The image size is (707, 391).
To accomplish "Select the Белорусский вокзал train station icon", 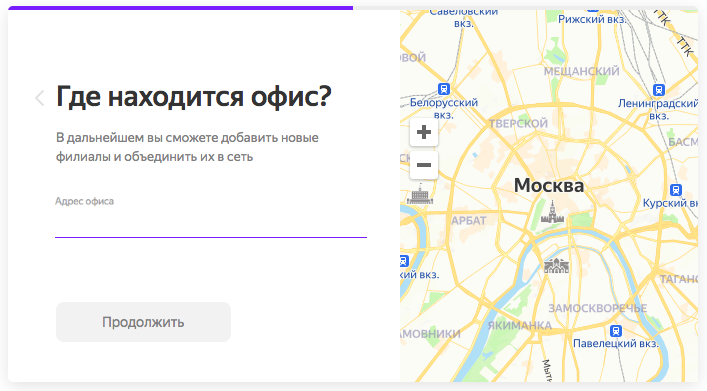I will 444,89.
